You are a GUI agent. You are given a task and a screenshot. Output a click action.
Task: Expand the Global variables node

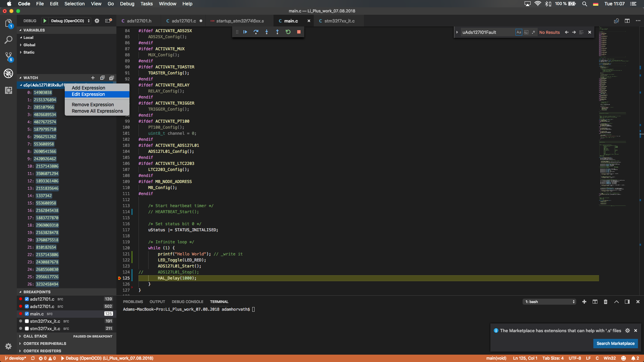click(x=29, y=45)
